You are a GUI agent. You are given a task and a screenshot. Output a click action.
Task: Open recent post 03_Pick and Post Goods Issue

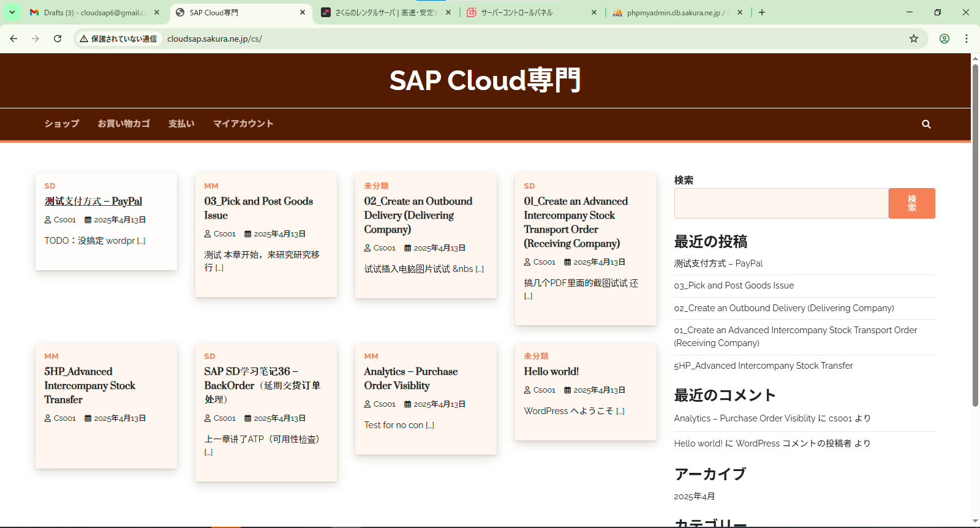click(734, 285)
